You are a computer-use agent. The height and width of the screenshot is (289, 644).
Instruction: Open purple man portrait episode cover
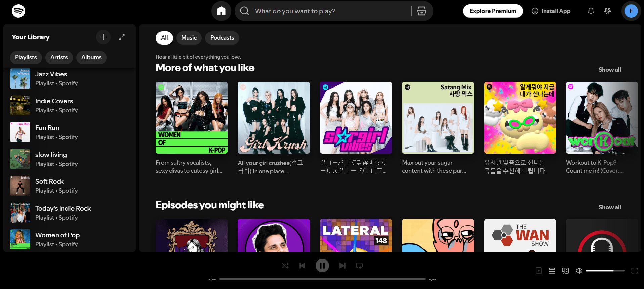274,235
